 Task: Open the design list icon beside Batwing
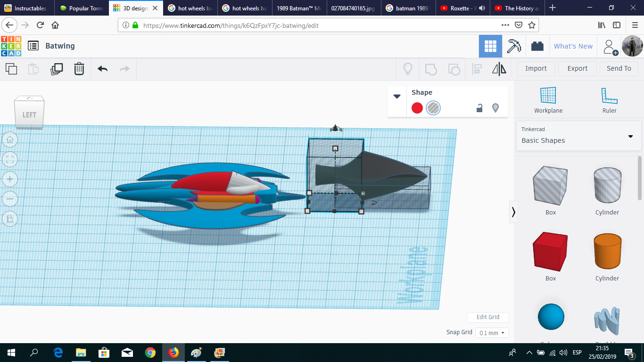tap(33, 46)
